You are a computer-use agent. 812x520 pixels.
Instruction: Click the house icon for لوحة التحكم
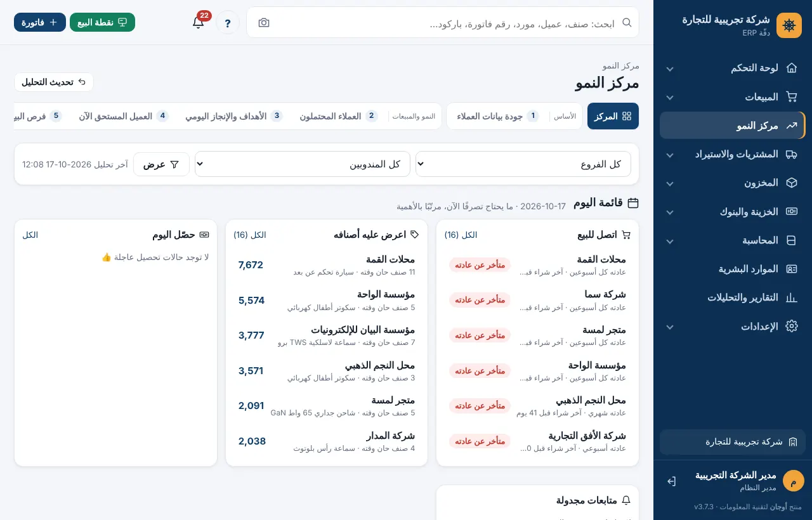click(791, 68)
